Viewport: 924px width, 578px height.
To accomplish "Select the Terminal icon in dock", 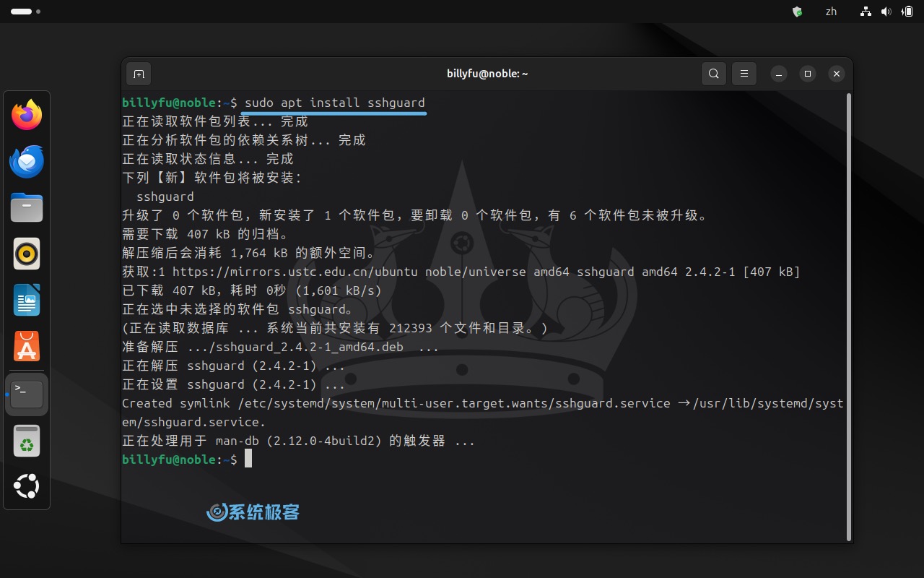I will (x=27, y=394).
